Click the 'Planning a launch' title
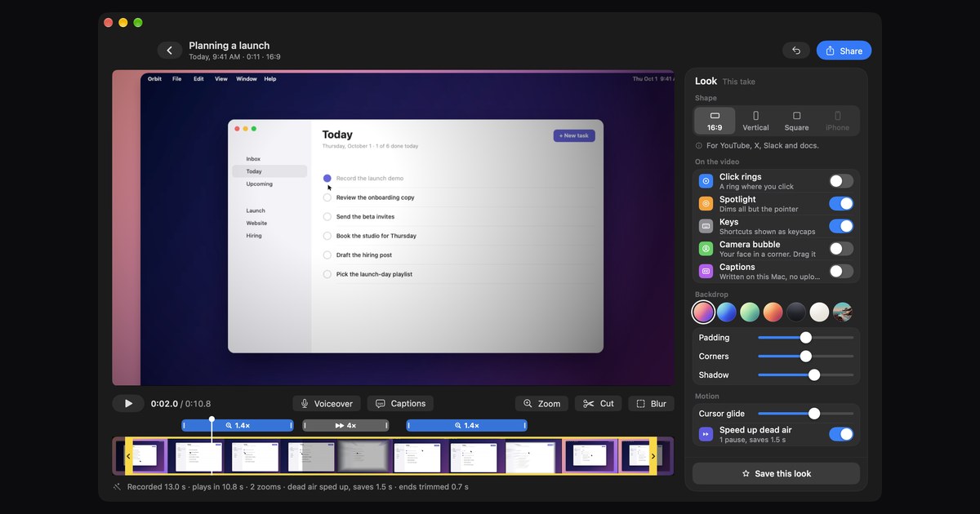The height and width of the screenshot is (514, 980). pyautogui.click(x=229, y=46)
